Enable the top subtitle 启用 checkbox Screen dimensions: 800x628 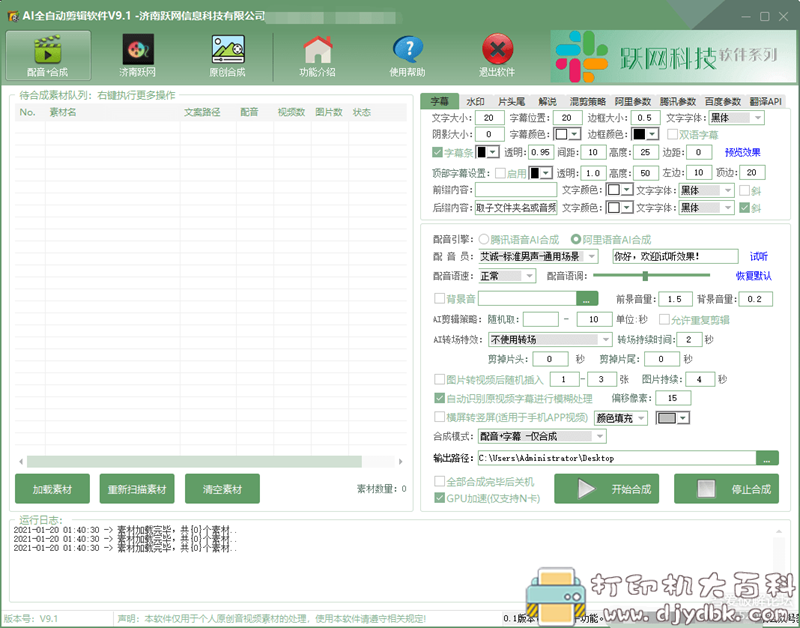click(x=501, y=173)
